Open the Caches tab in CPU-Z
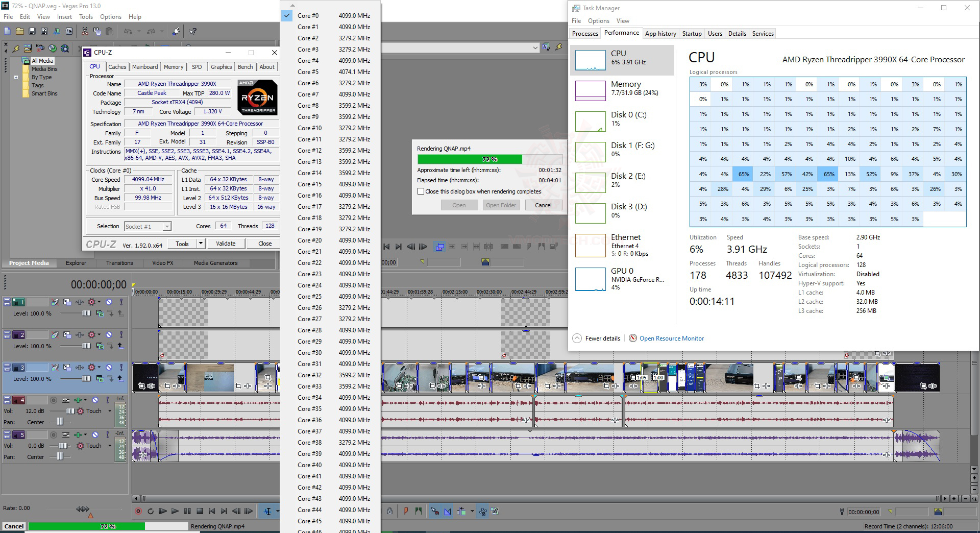Viewport: 980px width, 533px height. point(117,67)
